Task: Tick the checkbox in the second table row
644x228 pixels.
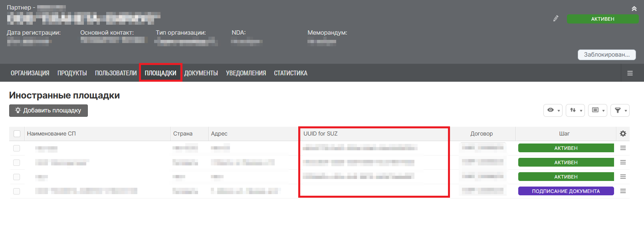Action: 16,163
